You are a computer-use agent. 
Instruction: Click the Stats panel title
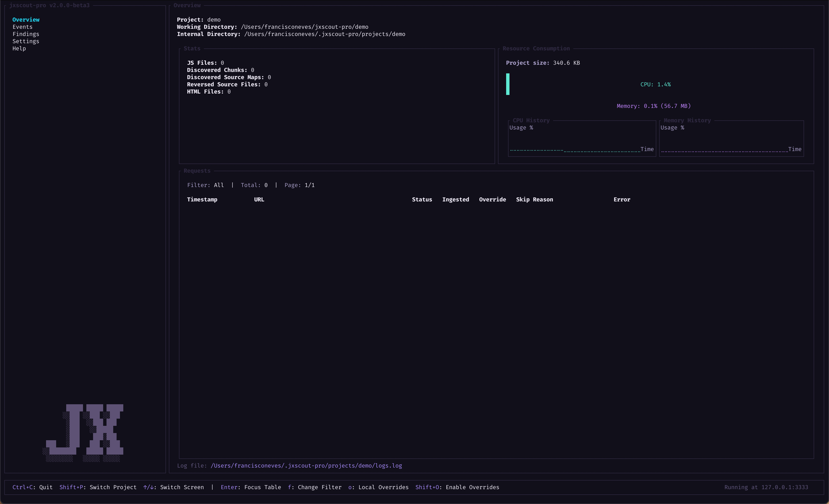coord(192,48)
